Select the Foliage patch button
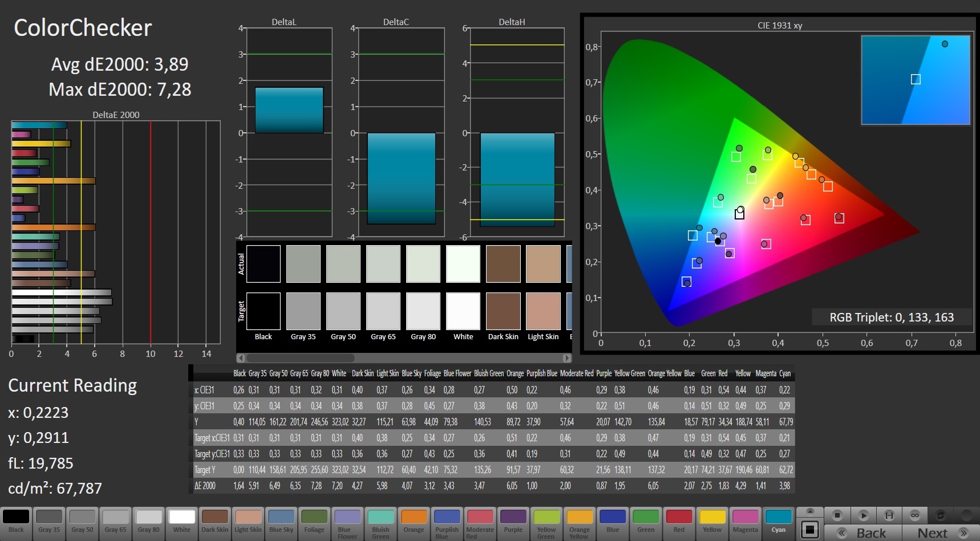 tap(314, 523)
